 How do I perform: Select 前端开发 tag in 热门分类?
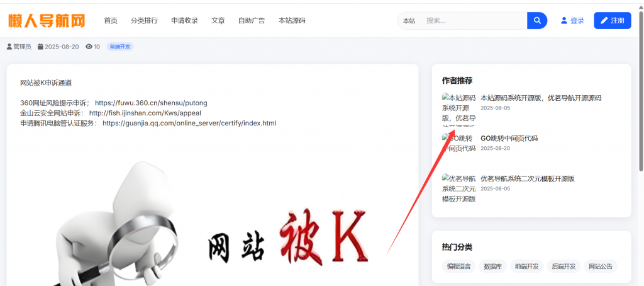tap(527, 266)
